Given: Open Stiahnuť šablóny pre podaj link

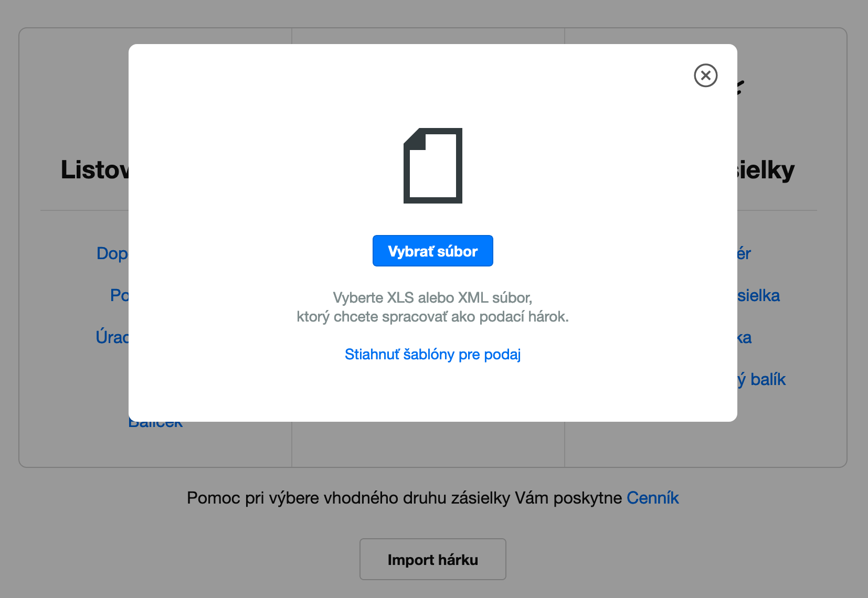Looking at the screenshot, I should [x=433, y=355].
